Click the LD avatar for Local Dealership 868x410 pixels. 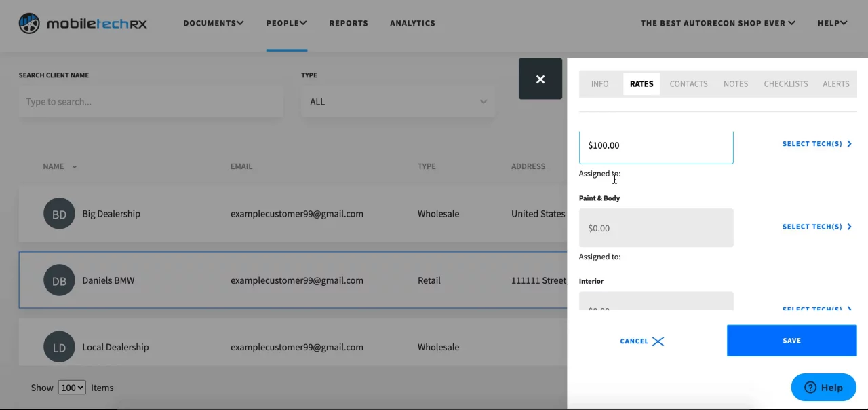coord(59,346)
